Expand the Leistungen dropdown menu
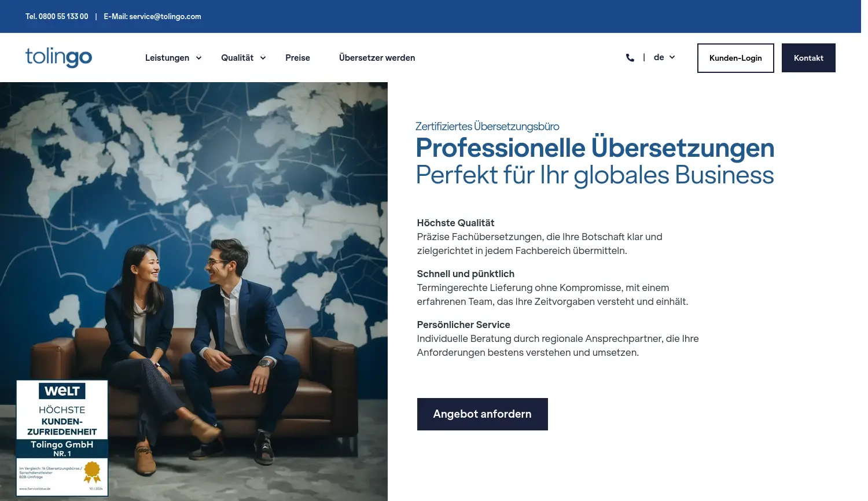The image size is (868, 501). click(x=167, y=57)
